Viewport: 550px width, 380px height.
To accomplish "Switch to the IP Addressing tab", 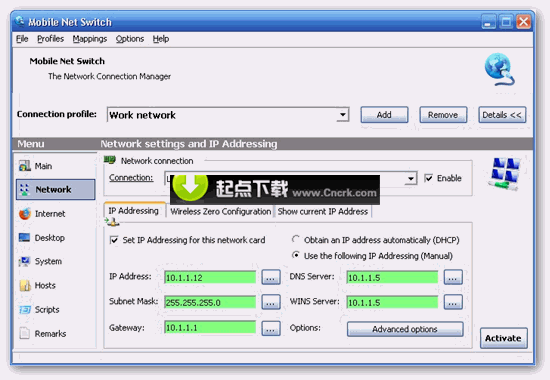I will (x=134, y=211).
